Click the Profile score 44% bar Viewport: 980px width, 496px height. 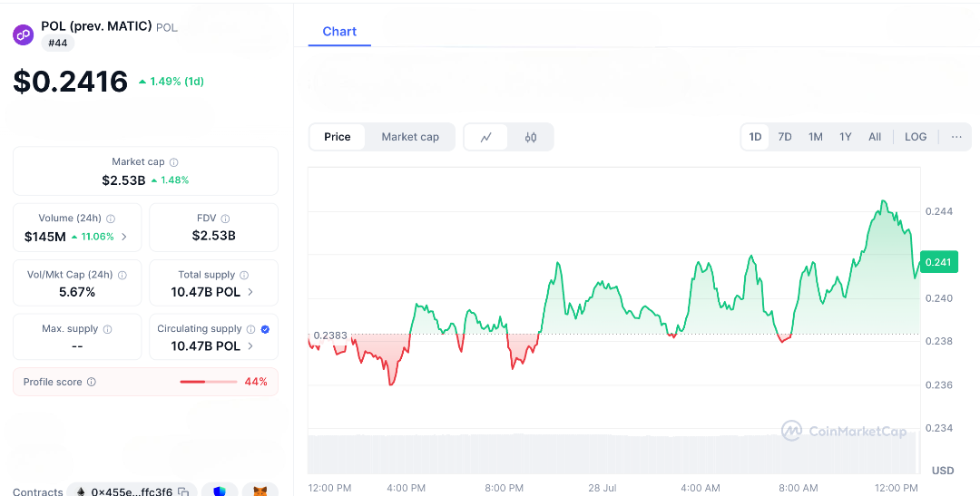tap(208, 382)
